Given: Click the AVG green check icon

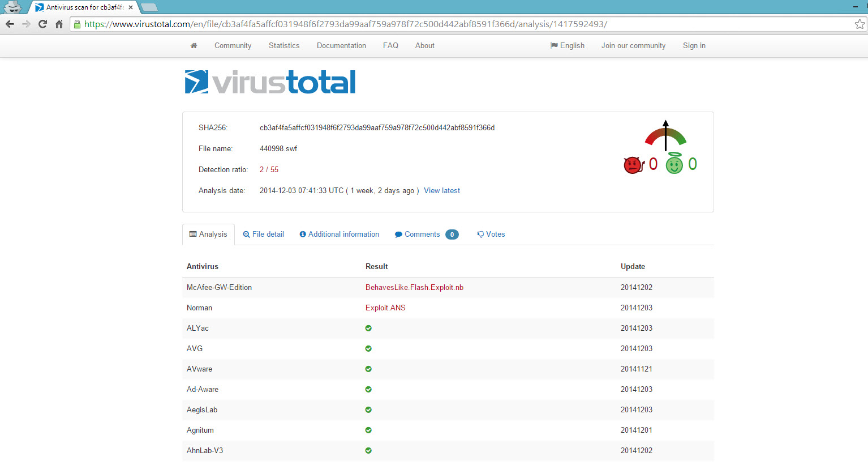Looking at the screenshot, I should click(368, 348).
